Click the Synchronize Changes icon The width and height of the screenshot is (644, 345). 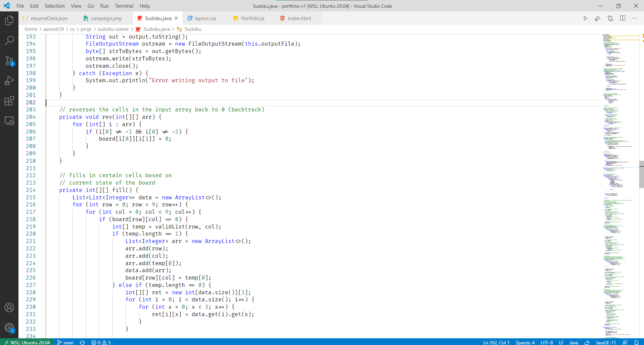point(82,342)
